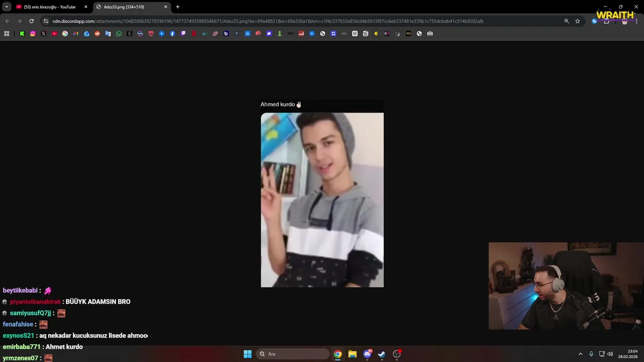Viewport: 644px width, 362px height.
Task: Go back to previous page
Action: 7,21
